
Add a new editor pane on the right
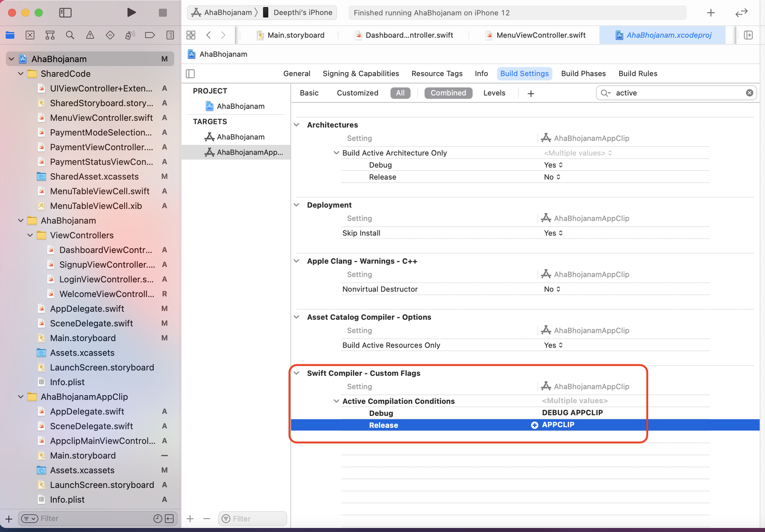748,35
